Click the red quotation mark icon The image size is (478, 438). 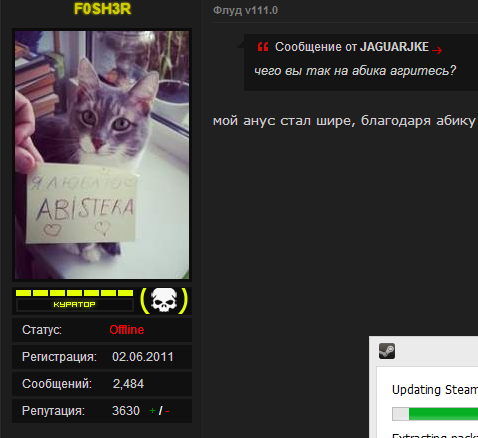263,47
